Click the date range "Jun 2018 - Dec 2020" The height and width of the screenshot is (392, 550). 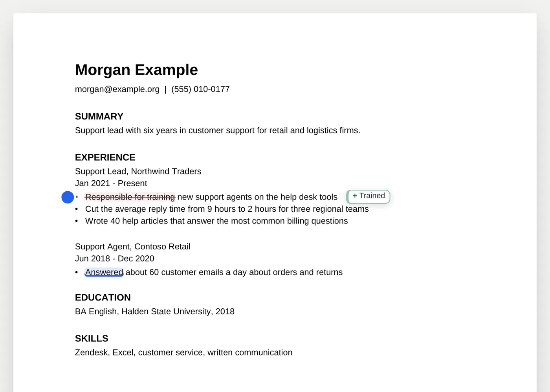(114, 258)
